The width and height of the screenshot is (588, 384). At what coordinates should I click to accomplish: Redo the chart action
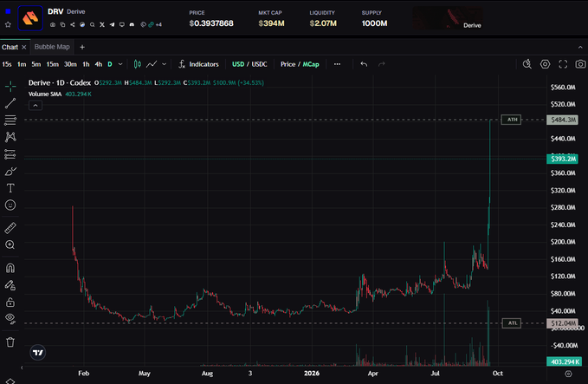(381, 64)
